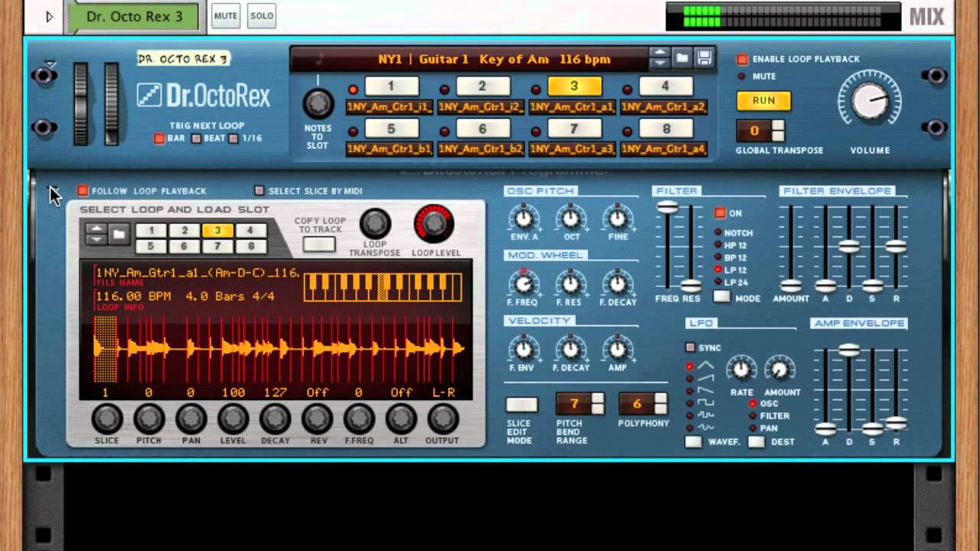
Task: Click the Osc Pitch Fine knob
Action: click(x=618, y=219)
